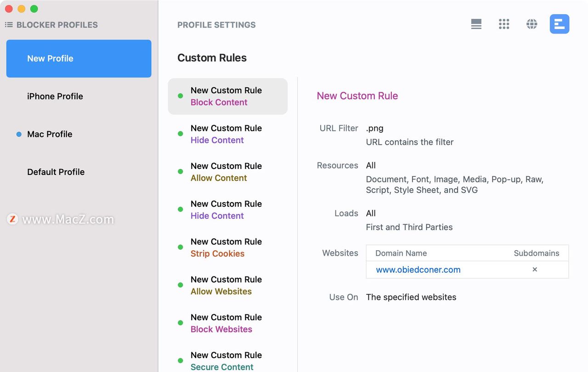Viewport: 588px width, 372px height.
Task: Click the .png URL Filter field
Action: [x=375, y=128]
